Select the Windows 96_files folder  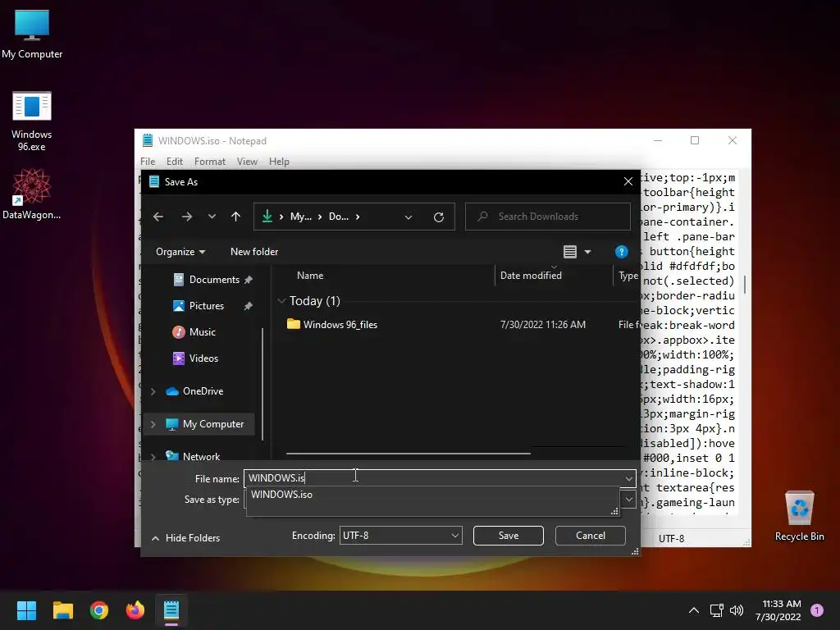tap(340, 325)
